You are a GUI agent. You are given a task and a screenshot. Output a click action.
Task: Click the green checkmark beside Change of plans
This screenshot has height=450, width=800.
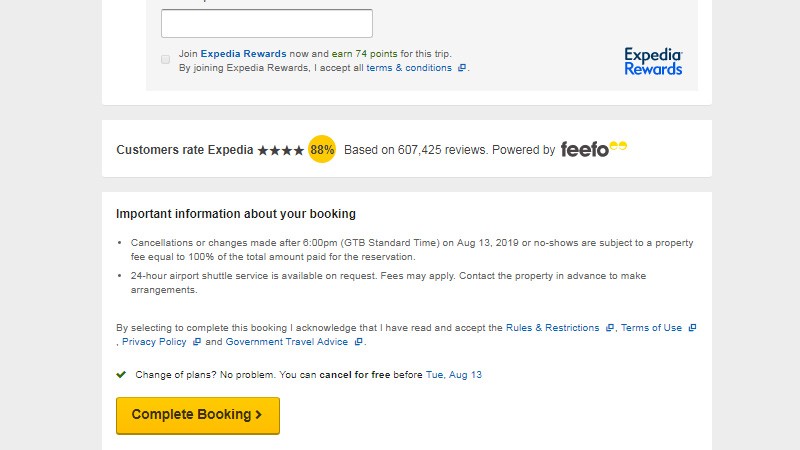(121, 375)
